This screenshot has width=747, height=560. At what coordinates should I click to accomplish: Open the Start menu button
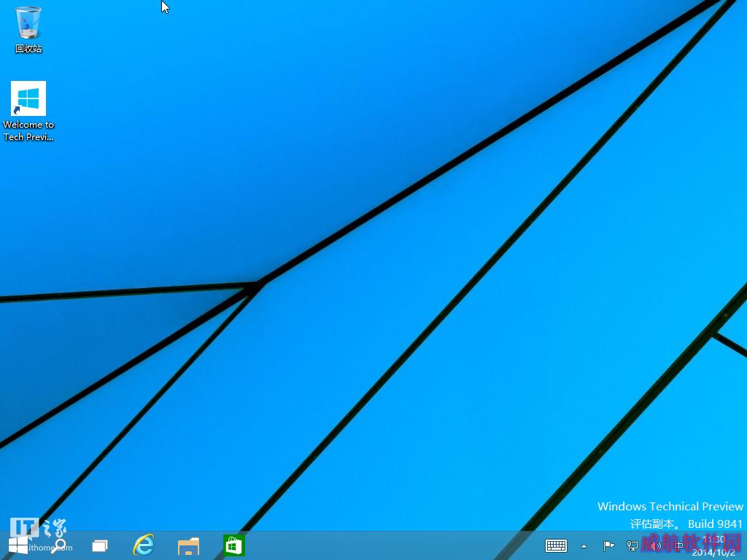click(18, 545)
